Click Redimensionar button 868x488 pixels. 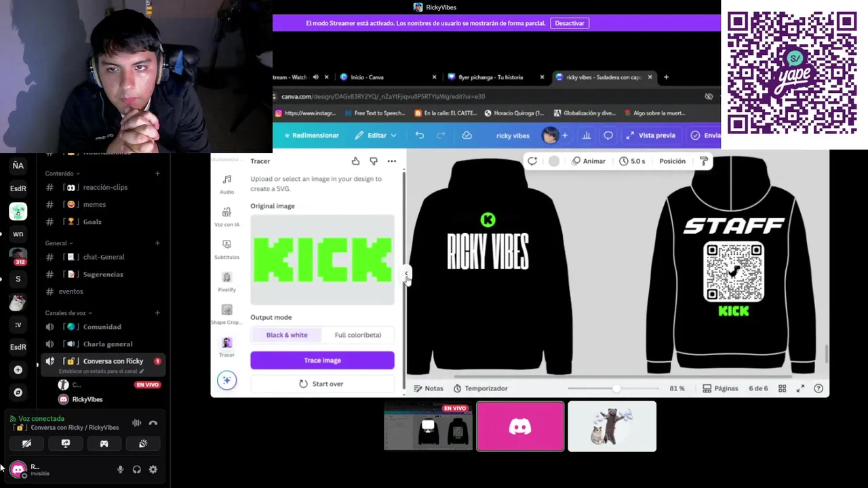pyautogui.click(x=311, y=136)
